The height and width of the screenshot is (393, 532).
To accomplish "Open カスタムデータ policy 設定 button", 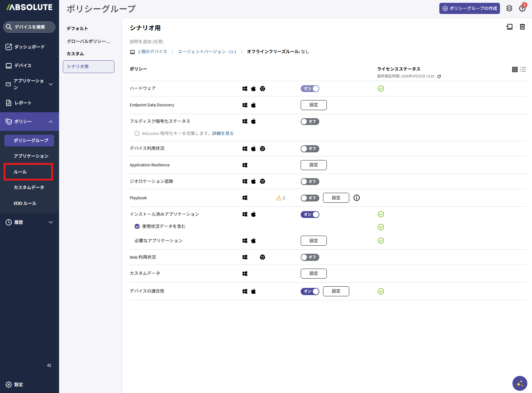I will 314,274.
